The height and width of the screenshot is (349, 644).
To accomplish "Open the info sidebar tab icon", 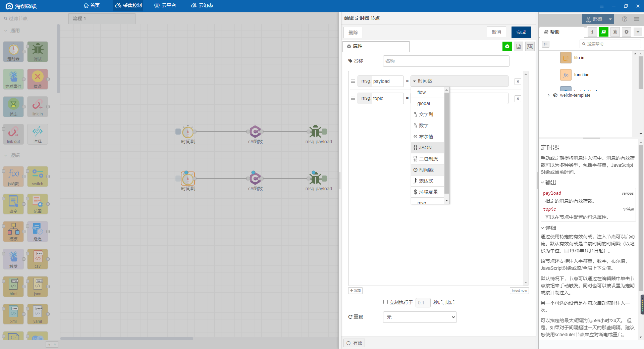I will (x=592, y=32).
